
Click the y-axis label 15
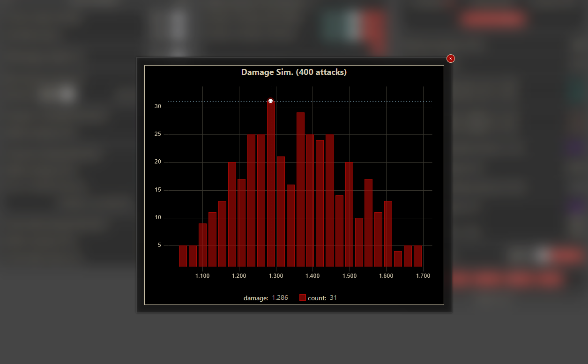158,190
